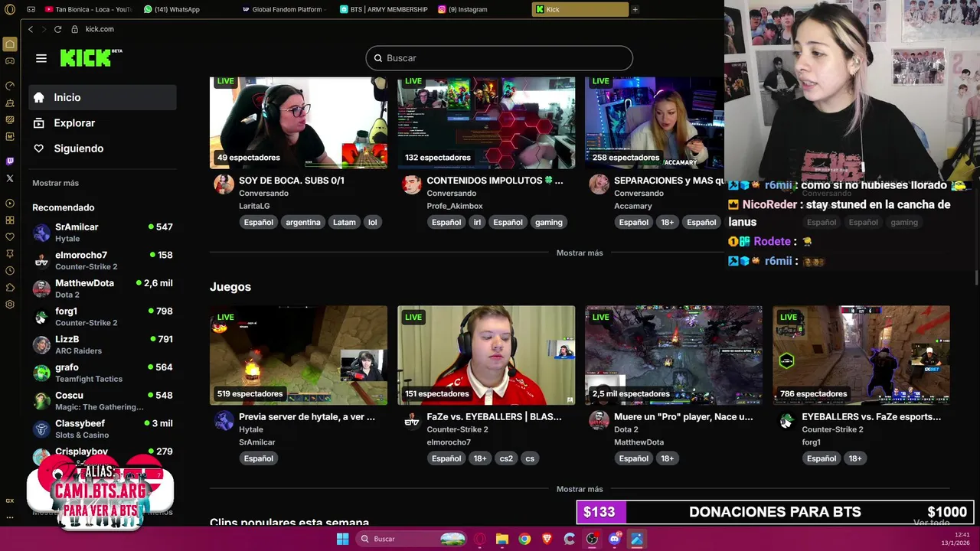Open Discord from the taskbar
980x551 pixels.
pos(614,539)
